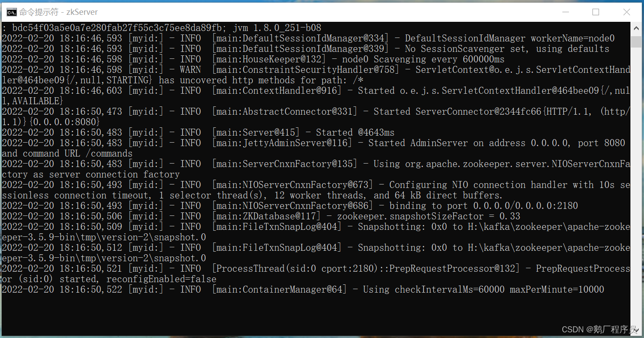Click '[ProcessThread(sid:0 cport:2180)::PrepRequestProcessor@132]' text

click(x=366, y=269)
